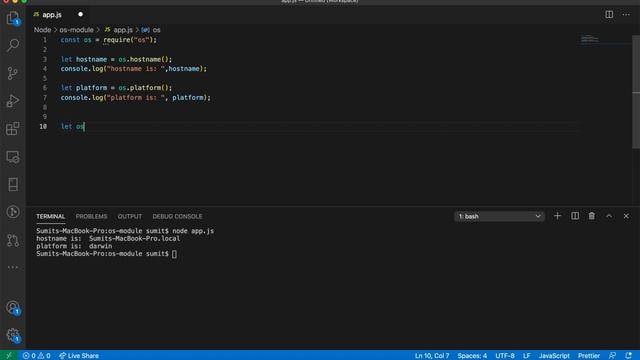Close the terminal panel
The height and width of the screenshot is (360, 640).
(x=626, y=216)
